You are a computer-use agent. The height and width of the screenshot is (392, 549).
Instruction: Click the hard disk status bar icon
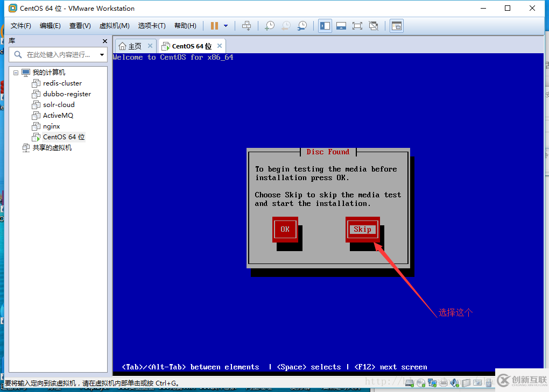tap(409, 383)
